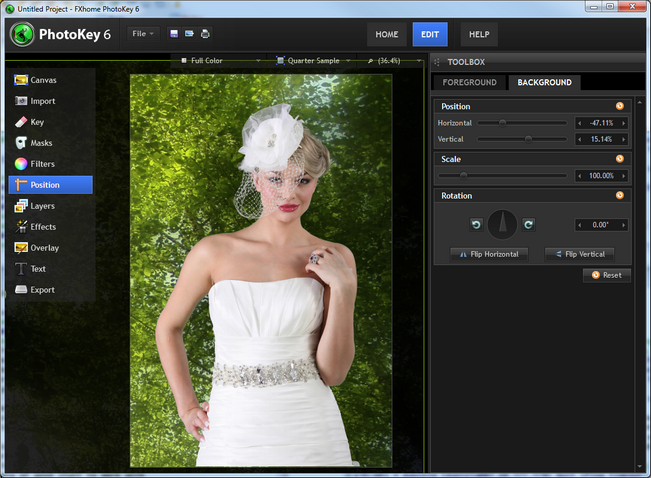This screenshot has height=478, width=651.
Task: Click the toolbox scrollbar up arrow
Action: tap(639, 102)
